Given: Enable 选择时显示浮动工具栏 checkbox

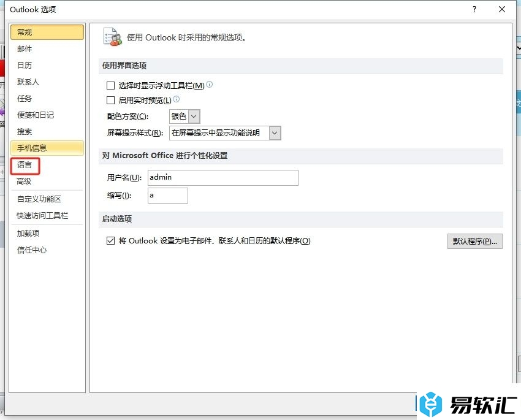Looking at the screenshot, I should coord(110,86).
